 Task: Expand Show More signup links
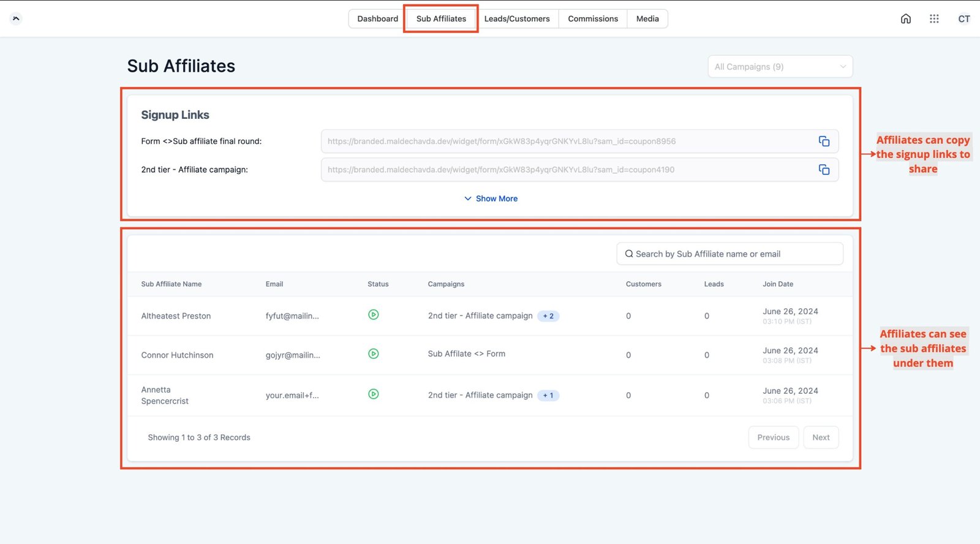pyautogui.click(x=491, y=198)
